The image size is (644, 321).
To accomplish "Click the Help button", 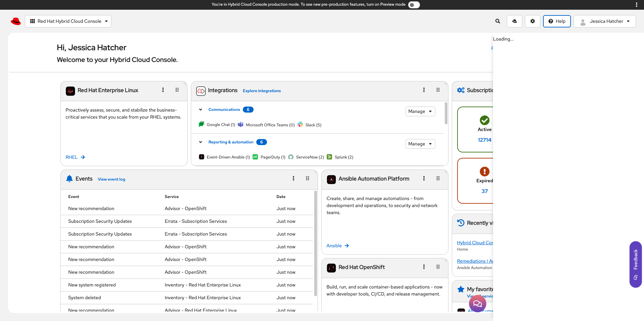I will (x=557, y=21).
